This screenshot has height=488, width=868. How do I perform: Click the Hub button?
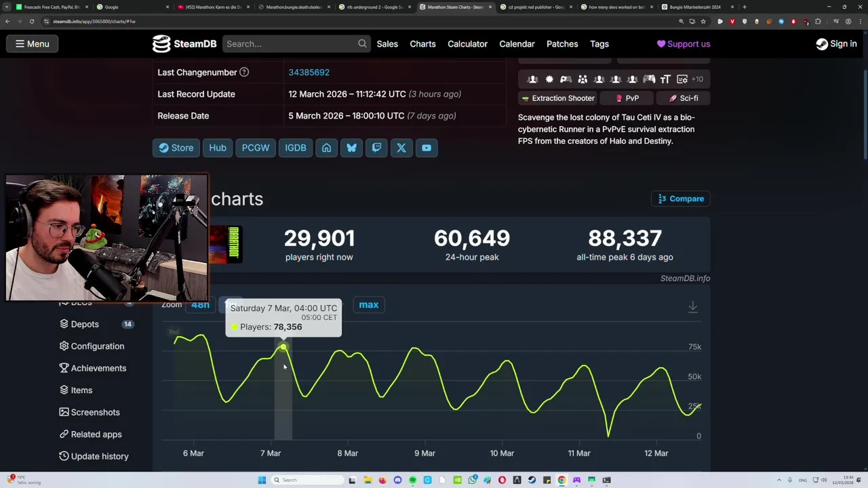(x=218, y=148)
